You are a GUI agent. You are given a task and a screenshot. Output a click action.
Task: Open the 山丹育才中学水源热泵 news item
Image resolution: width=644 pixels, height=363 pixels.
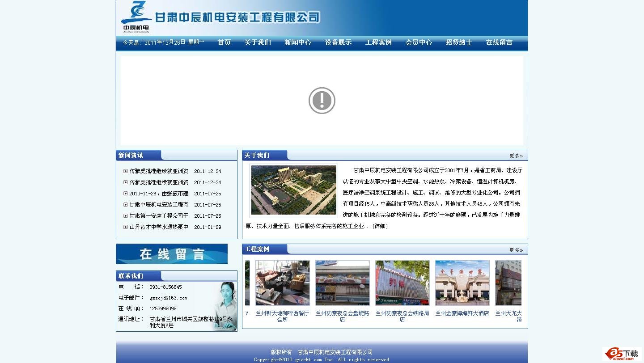(159, 227)
